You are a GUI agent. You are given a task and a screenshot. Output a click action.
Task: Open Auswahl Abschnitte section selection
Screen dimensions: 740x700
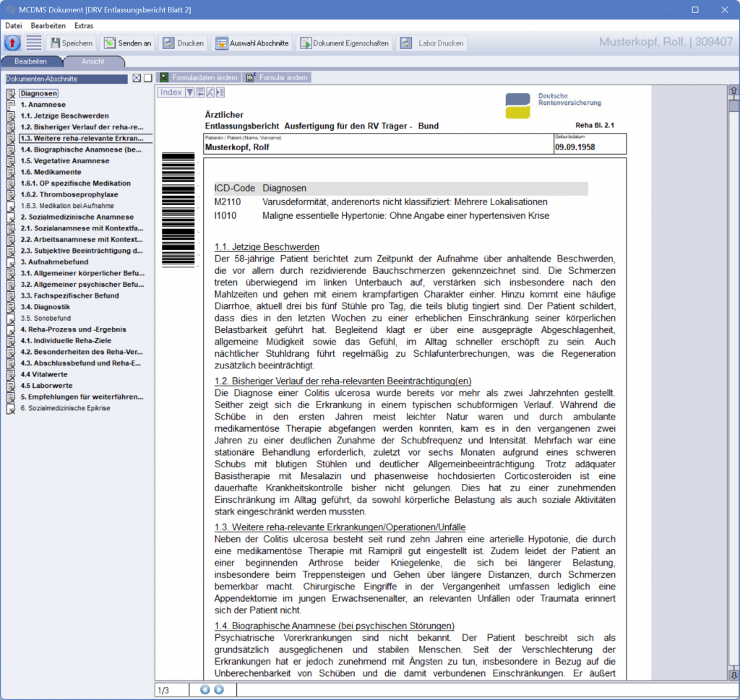[x=252, y=43]
